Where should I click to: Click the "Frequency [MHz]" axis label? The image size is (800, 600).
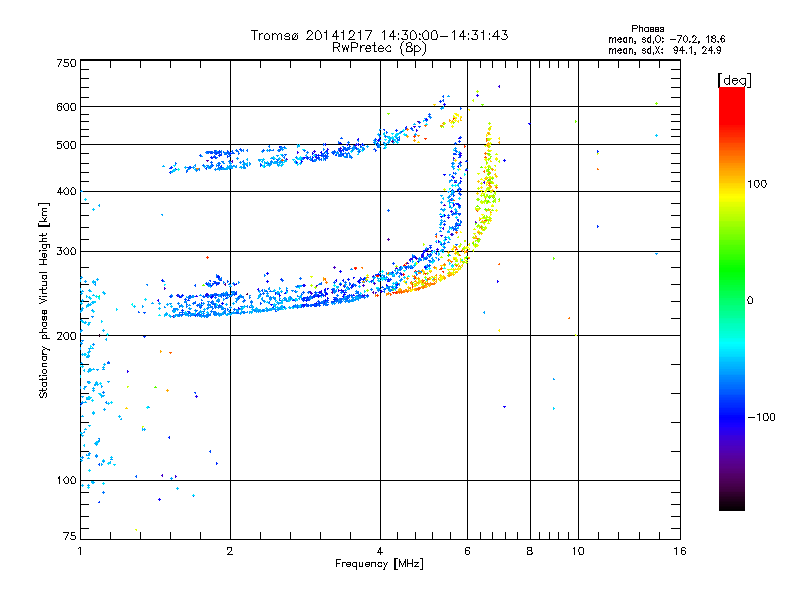(x=379, y=564)
